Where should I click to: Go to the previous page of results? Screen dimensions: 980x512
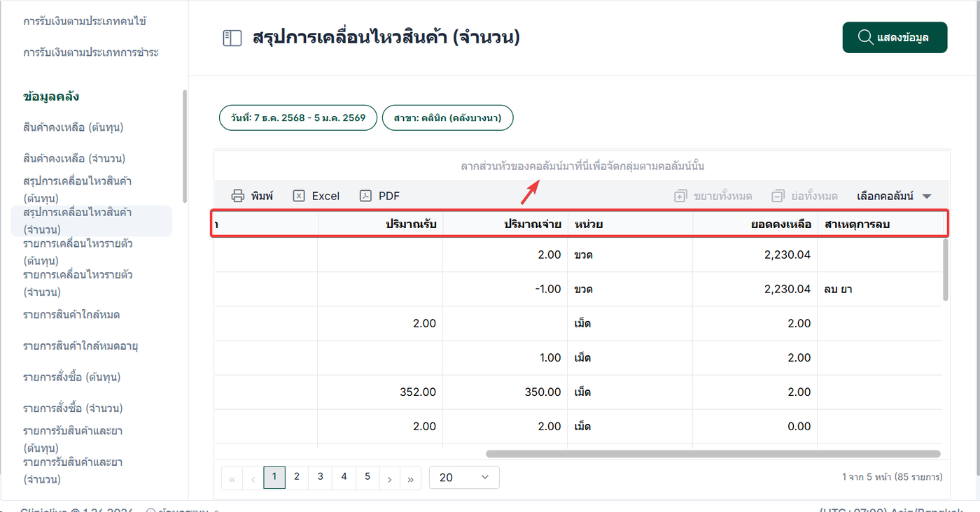tap(252, 478)
